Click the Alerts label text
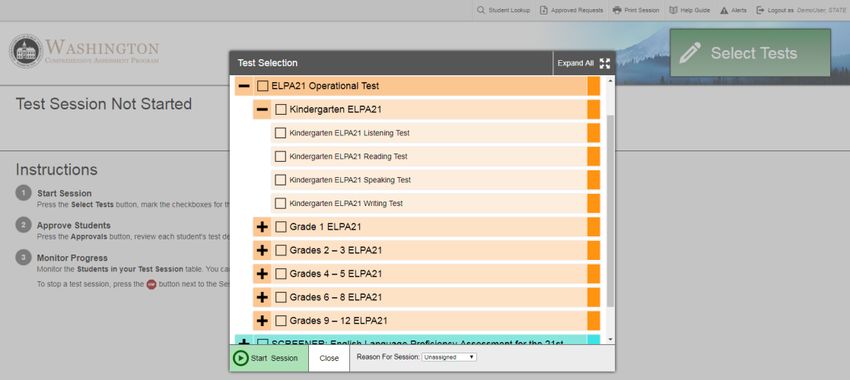 click(739, 10)
